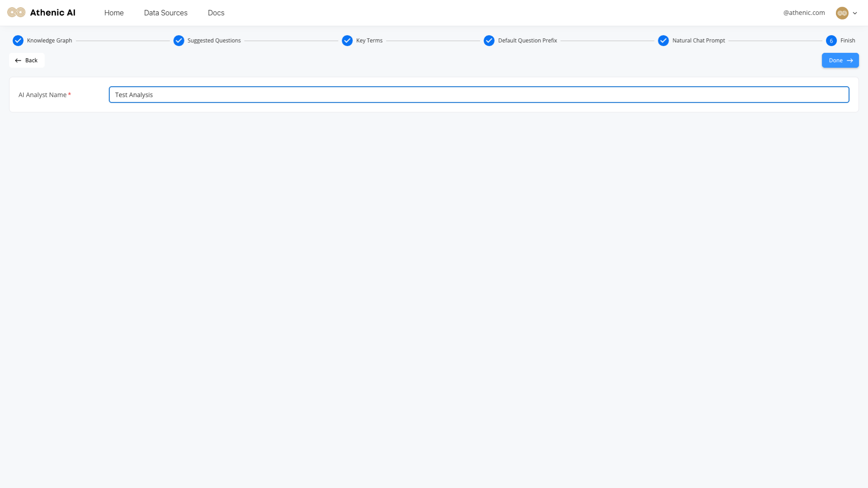Click the Knowledge Graph step checkmark

tap(18, 41)
